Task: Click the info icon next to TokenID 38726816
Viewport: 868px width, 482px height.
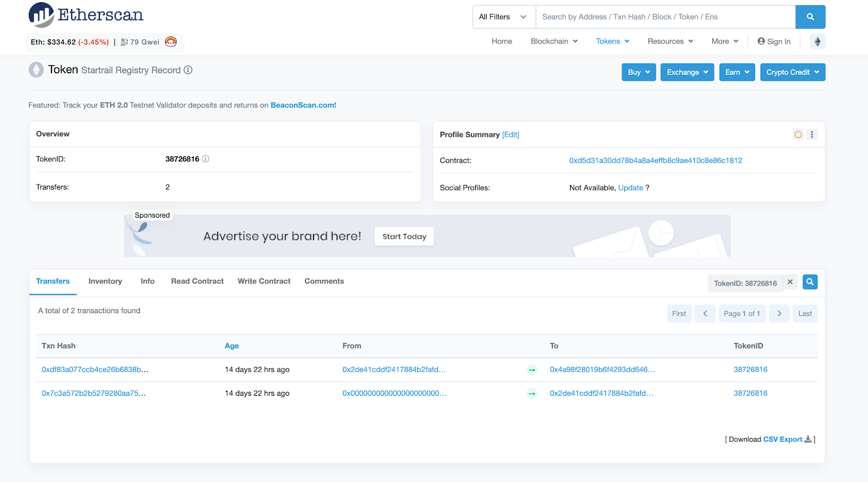Action: pyautogui.click(x=206, y=159)
